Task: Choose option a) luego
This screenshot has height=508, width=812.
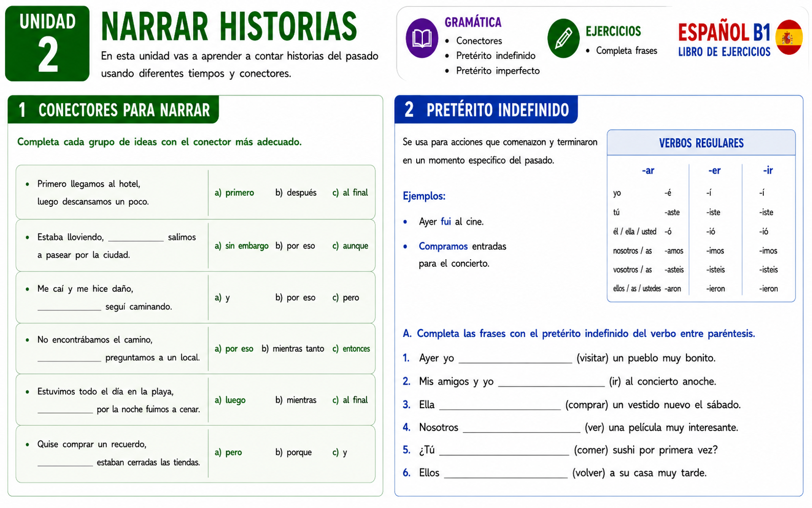Action: click(230, 400)
